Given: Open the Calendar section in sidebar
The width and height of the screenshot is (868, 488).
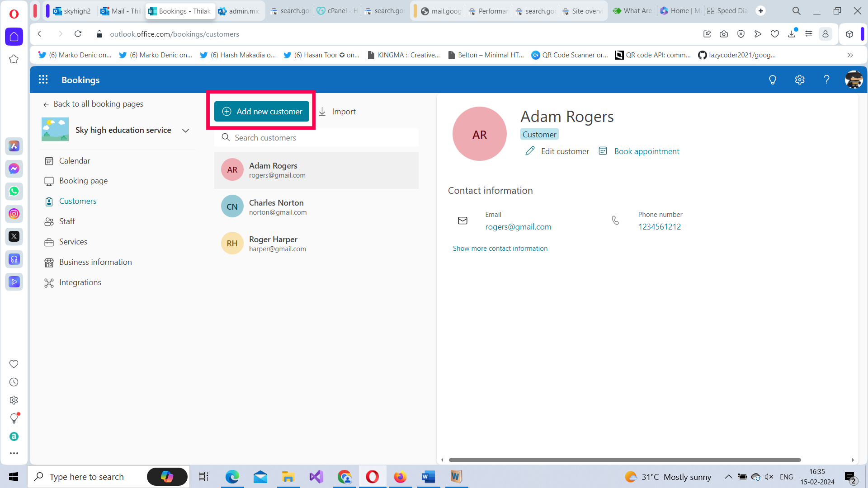Looking at the screenshot, I should click(x=74, y=160).
